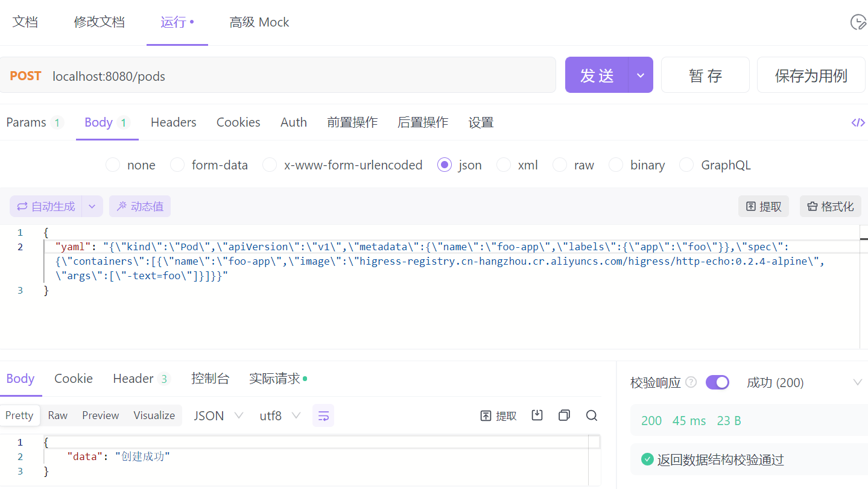Click the 保存为用例 button
The width and height of the screenshot is (868, 489).
[x=811, y=75]
